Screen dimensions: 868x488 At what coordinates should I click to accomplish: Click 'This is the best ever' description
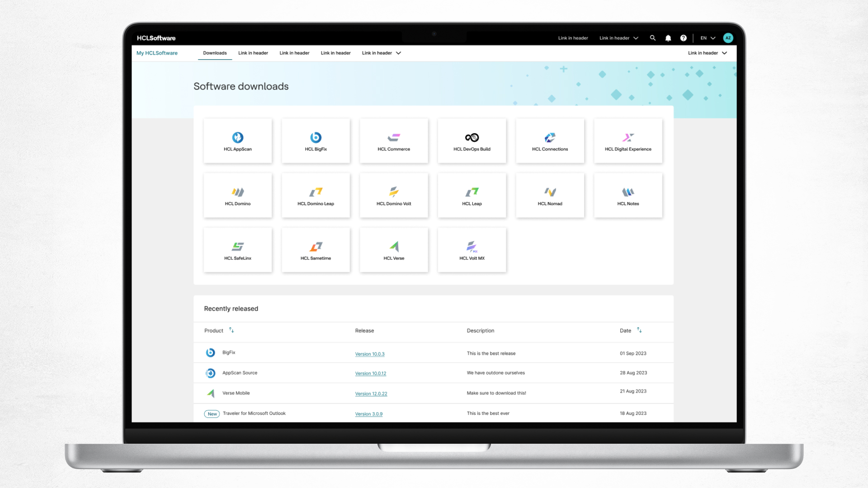click(488, 413)
